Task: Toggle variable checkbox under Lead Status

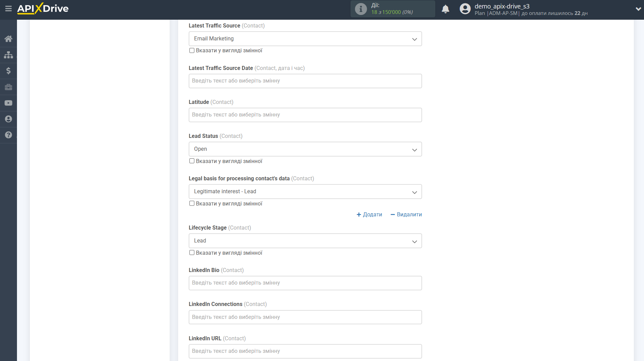Action: (192, 161)
